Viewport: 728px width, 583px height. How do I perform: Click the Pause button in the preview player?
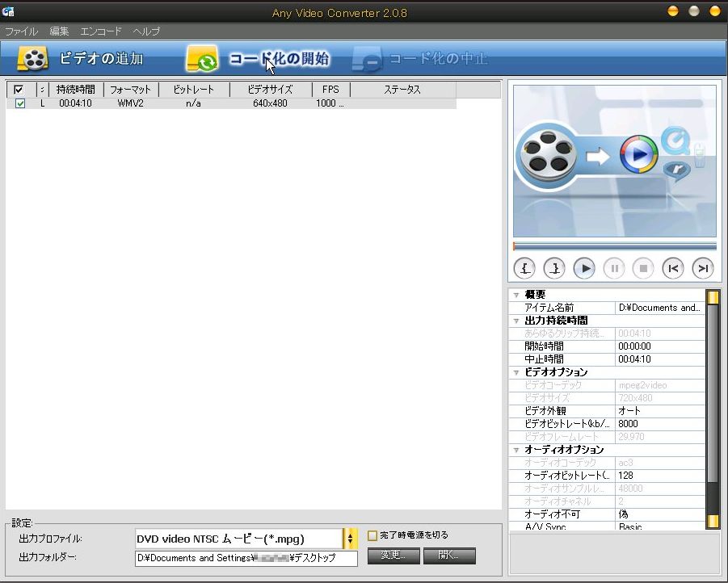tap(614, 268)
